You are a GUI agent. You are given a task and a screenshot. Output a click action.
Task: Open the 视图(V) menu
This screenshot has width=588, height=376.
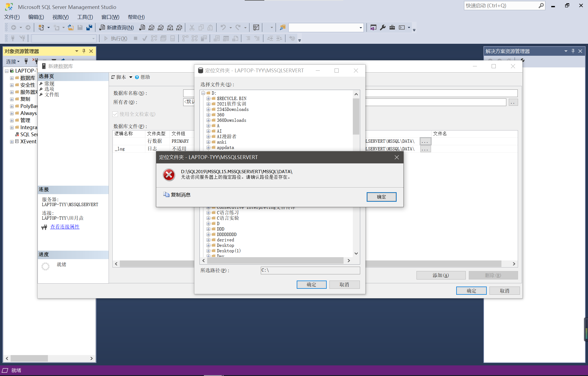pos(60,17)
